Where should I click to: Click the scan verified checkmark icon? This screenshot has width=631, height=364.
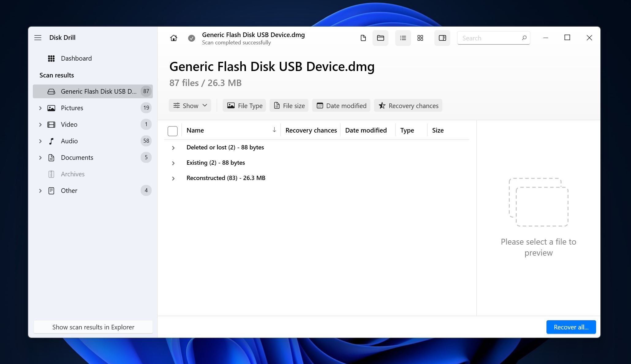pos(191,38)
